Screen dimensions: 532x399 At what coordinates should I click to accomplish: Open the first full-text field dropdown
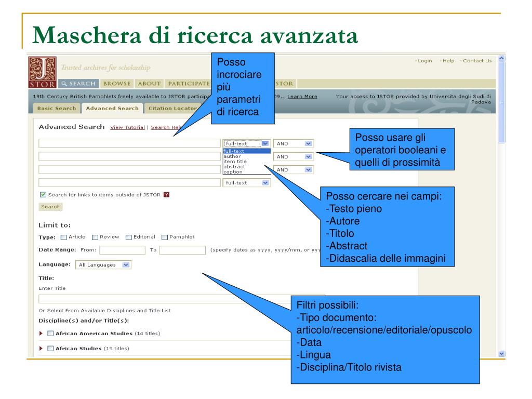click(247, 143)
